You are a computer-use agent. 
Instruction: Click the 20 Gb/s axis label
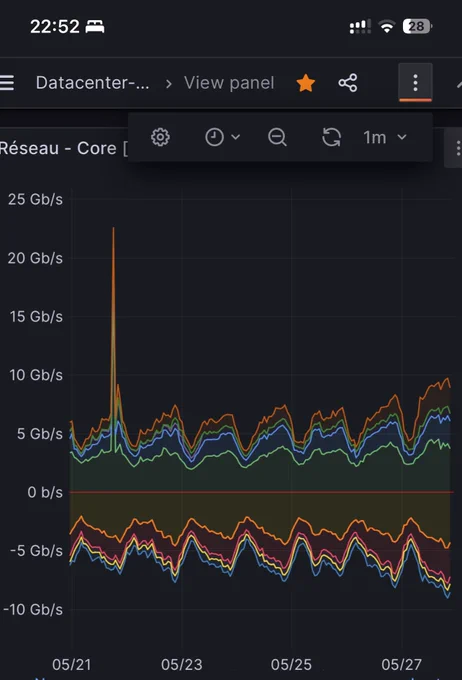coord(35,258)
